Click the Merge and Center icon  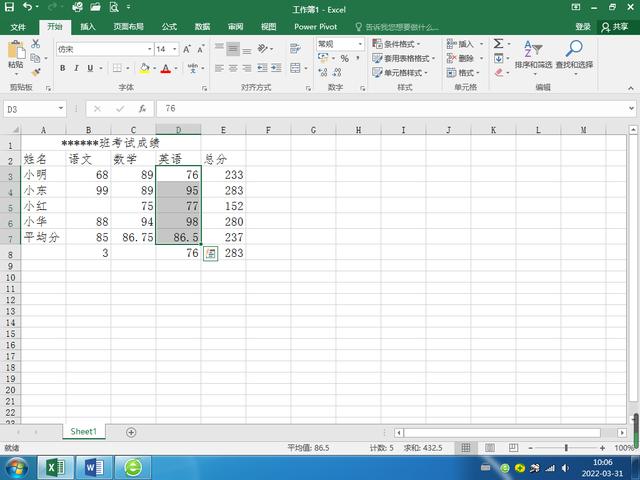[295, 68]
